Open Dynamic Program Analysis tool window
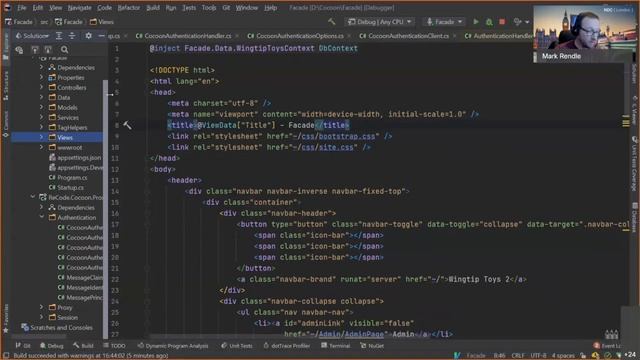Viewport: 640px width, 360px height. tap(173, 346)
